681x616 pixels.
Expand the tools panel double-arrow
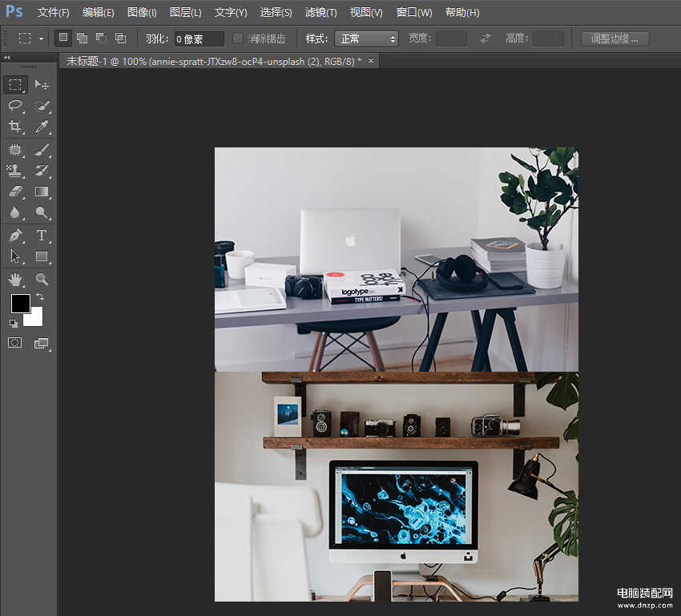click(7, 58)
